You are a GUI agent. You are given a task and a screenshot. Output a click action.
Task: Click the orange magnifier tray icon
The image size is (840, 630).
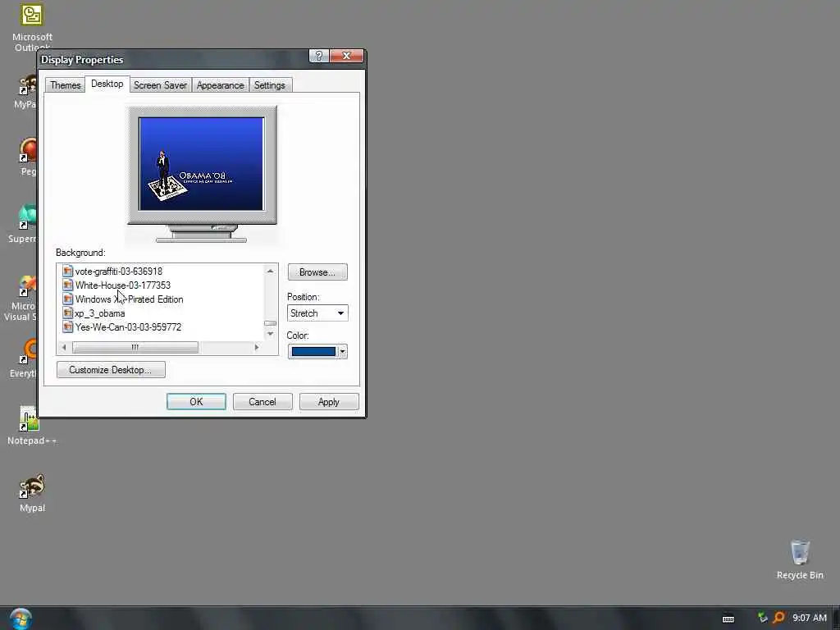778,618
